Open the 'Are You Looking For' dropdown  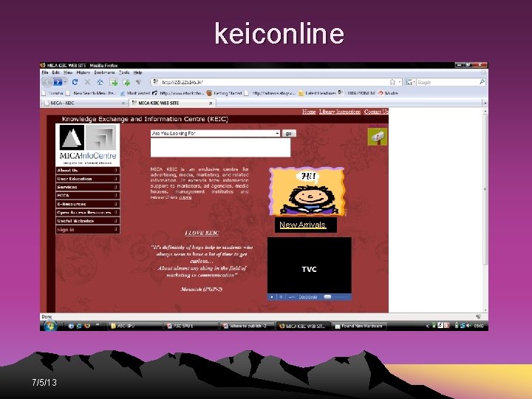(x=277, y=133)
